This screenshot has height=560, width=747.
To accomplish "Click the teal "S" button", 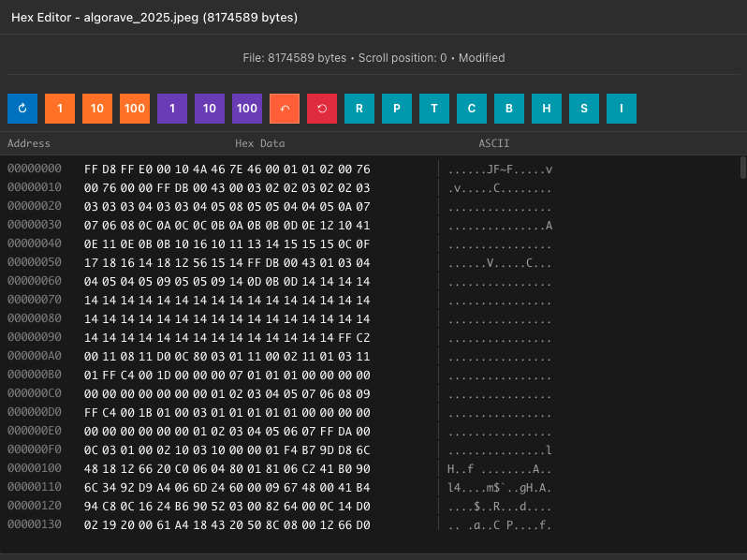I will [x=584, y=109].
